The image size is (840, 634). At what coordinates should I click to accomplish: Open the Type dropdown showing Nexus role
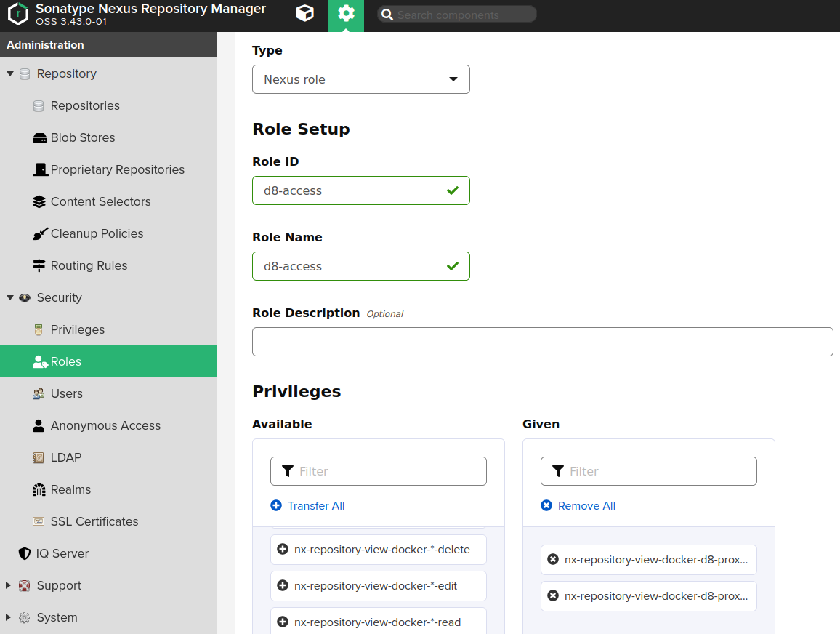click(360, 79)
